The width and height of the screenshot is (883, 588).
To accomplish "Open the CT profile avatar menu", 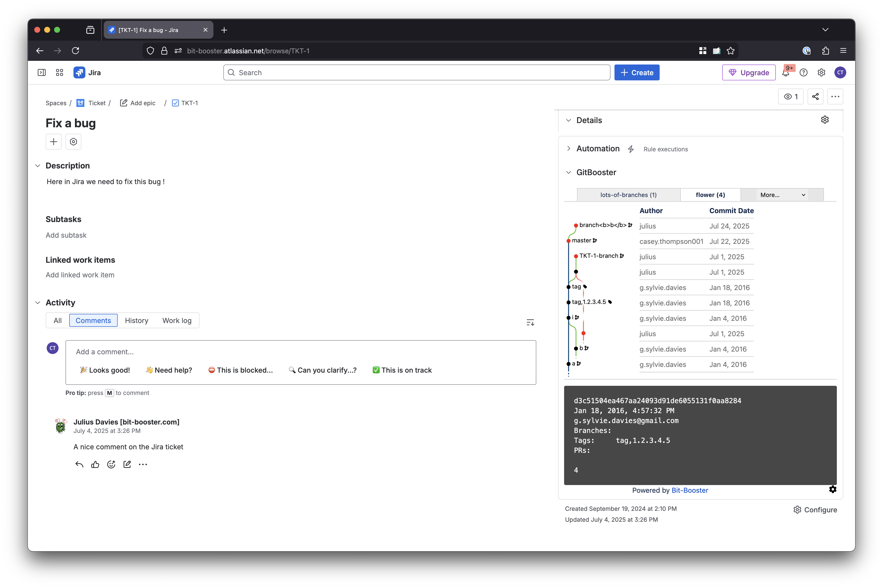I will 840,72.
